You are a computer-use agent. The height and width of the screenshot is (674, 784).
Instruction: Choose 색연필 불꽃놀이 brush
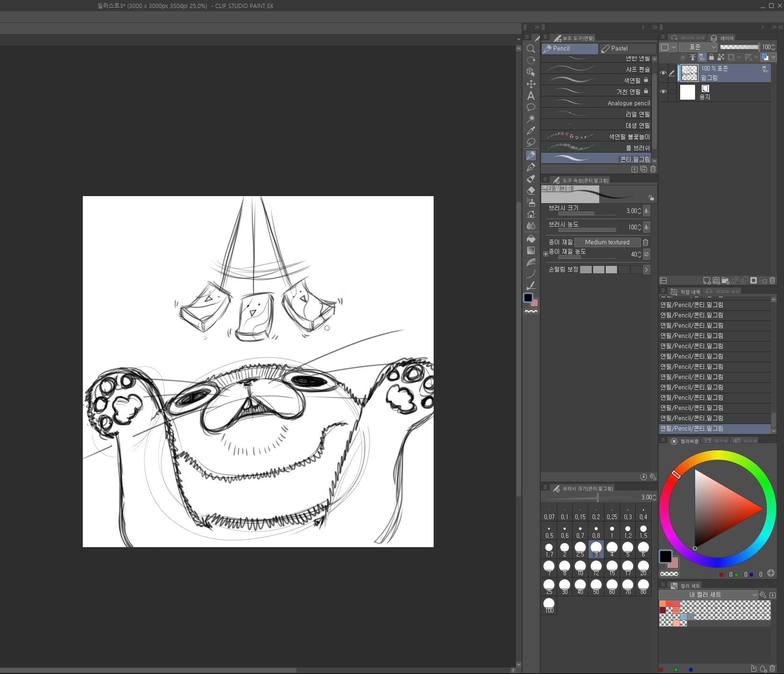596,137
